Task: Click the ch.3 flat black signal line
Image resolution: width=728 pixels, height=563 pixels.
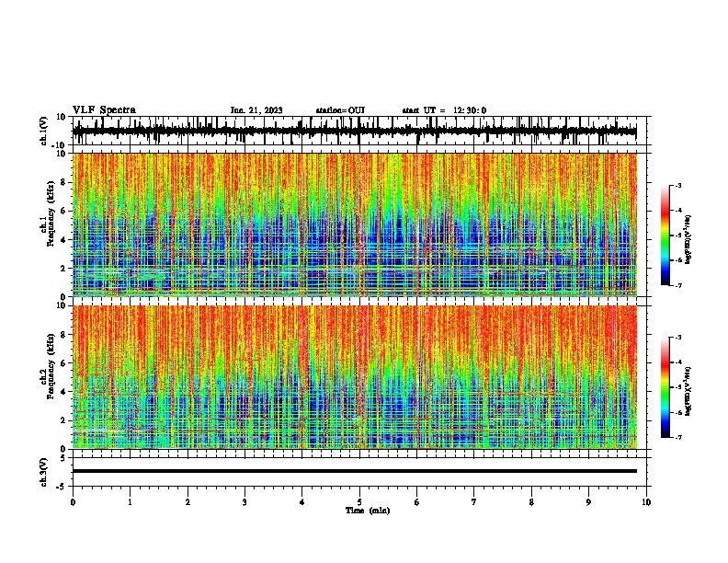Action: click(x=354, y=471)
